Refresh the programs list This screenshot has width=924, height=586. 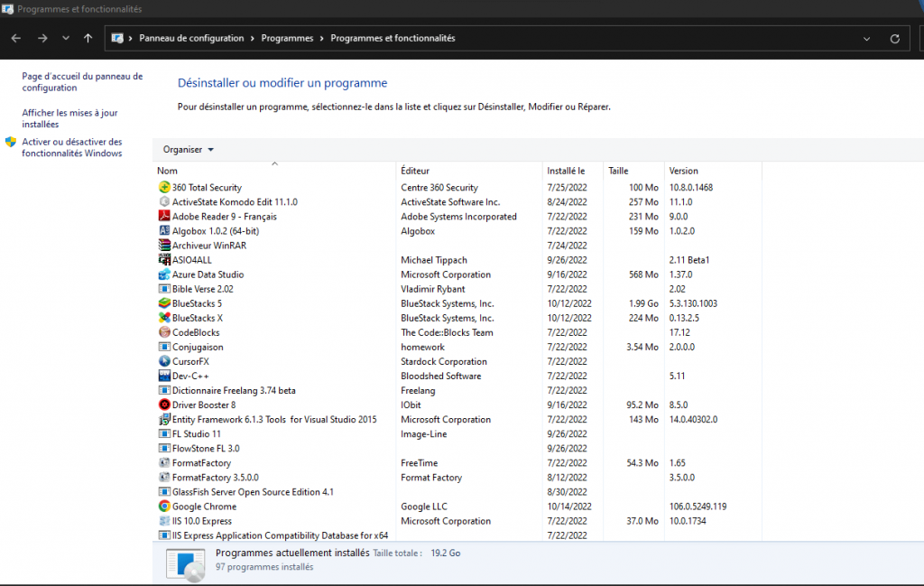(894, 39)
